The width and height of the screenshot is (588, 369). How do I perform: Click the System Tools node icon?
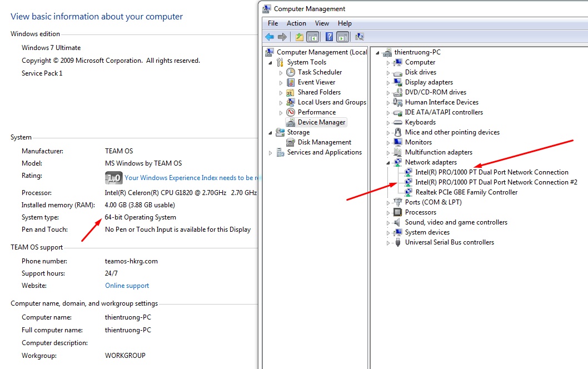click(x=280, y=62)
